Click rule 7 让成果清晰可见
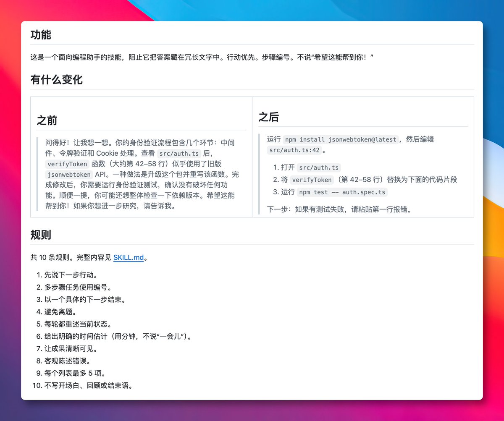This screenshot has width=504, height=421. point(71,348)
